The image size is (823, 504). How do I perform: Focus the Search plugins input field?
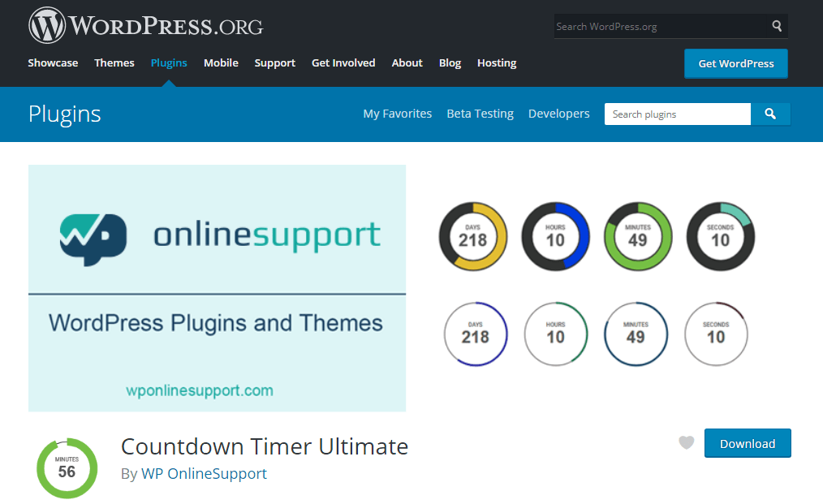click(678, 114)
